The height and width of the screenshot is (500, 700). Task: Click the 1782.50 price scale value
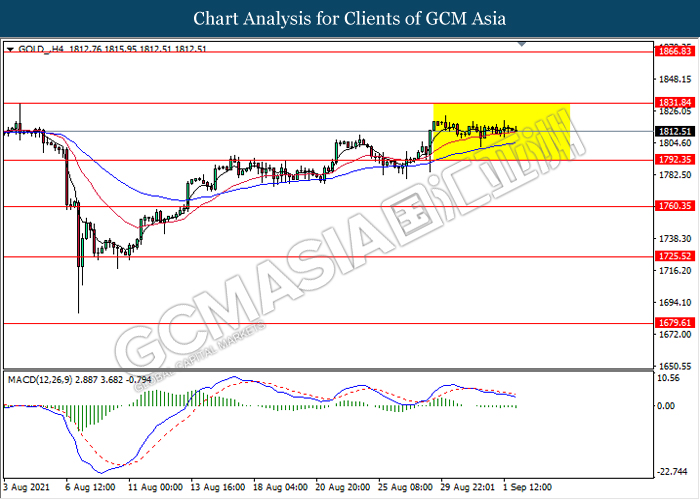pyautogui.click(x=675, y=175)
